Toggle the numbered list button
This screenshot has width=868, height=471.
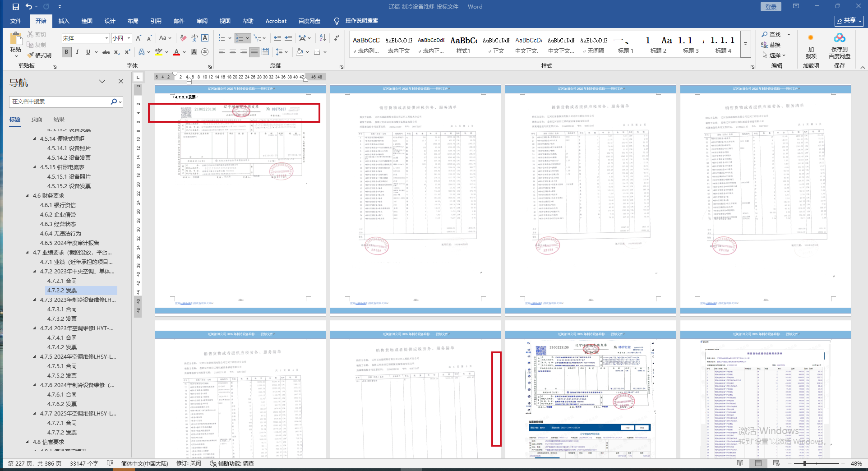click(240, 38)
